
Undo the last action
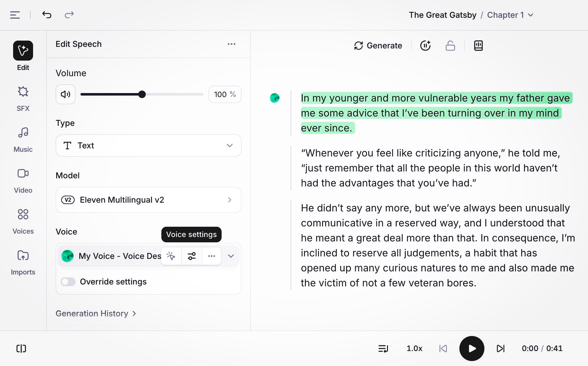[x=47, y=15]
